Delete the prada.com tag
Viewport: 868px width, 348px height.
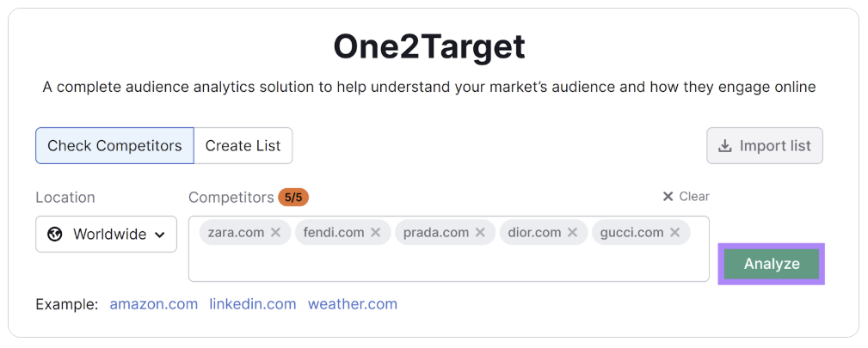tap(480, 233)
